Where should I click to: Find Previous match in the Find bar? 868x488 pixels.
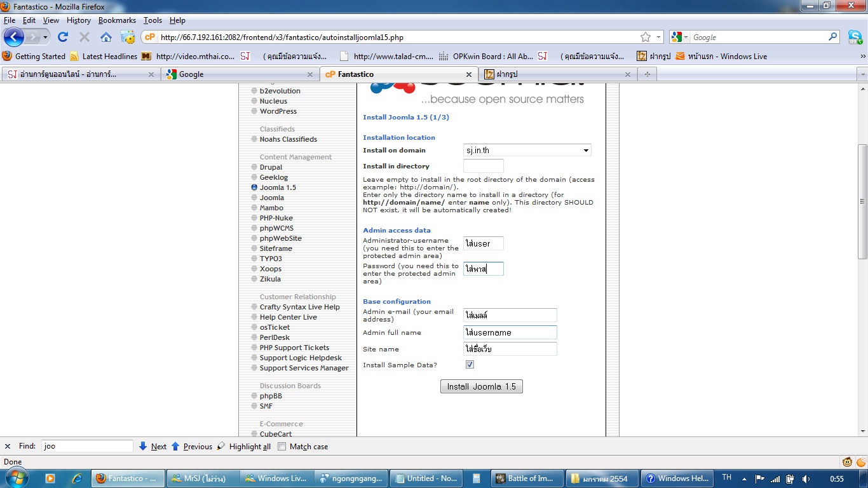[x=192, y=447]
